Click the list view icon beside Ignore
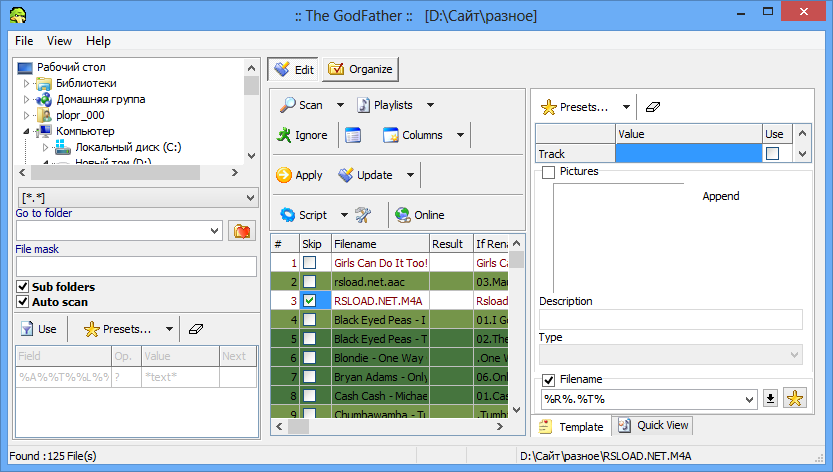The height and width of the screenshot is (472, 833). (353, 135)
